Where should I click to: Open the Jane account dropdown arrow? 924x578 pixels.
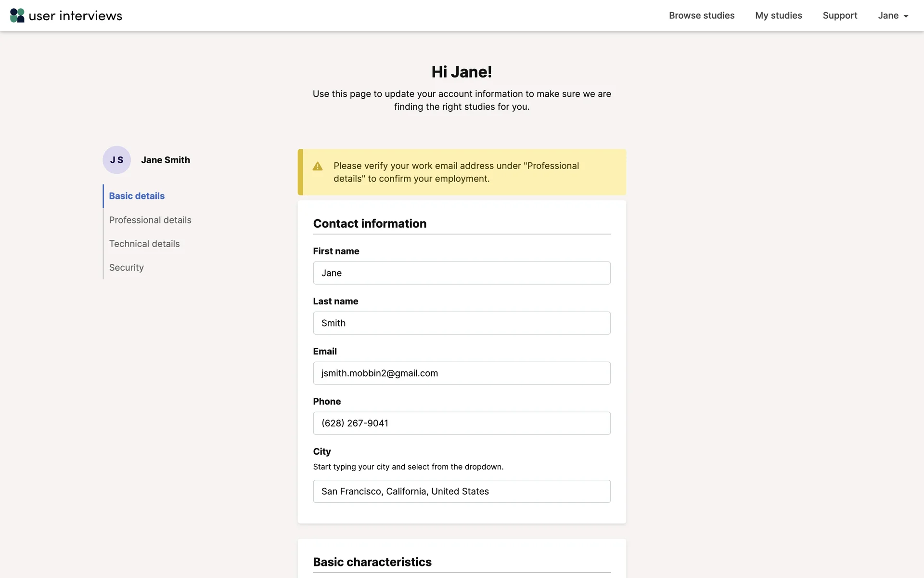tap(906, 16)
